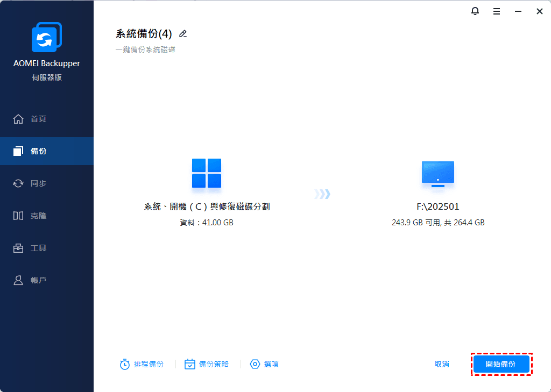Screen dimensions: 551x392
Task: Click the 開始備份 button
Action: click(501, 364)
